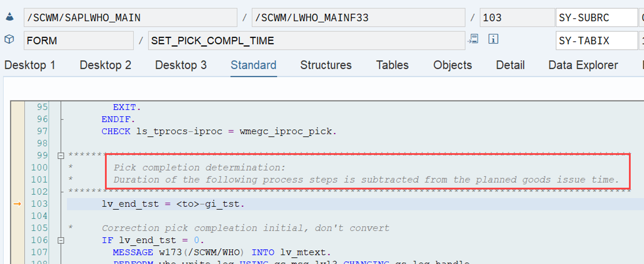Switch to the Desktop 3 tab
Image resolution: width=644 pixels, height=264 pixels.
[181, 65]
